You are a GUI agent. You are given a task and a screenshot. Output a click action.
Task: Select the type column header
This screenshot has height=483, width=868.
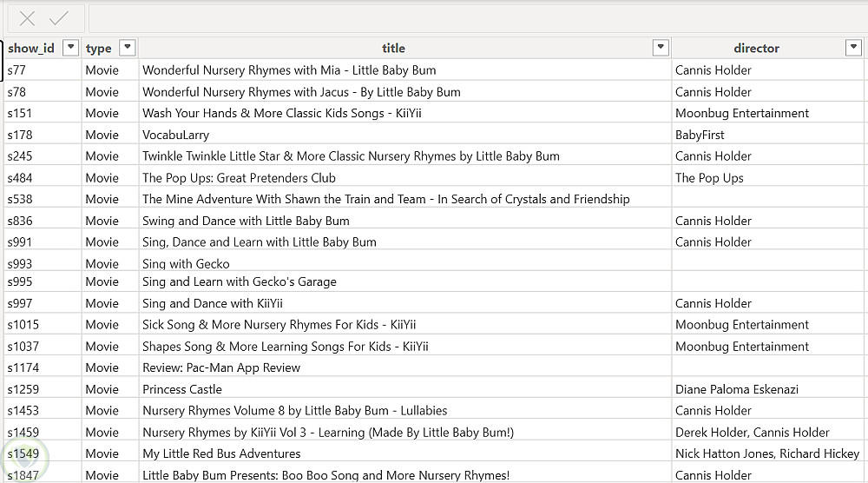99,48
